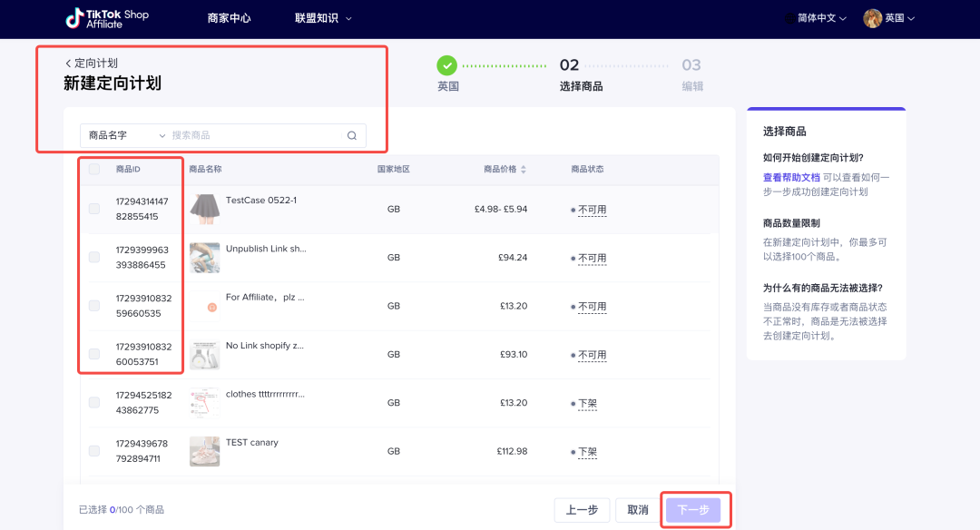Check the box for TestCase 0522-1

[x=94, y=210]
